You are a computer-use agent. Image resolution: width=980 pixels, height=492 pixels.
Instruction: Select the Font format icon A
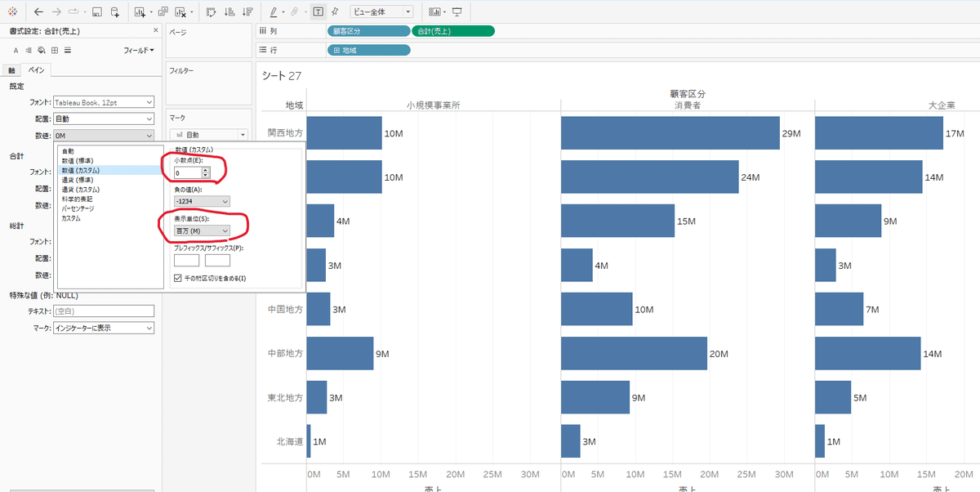coord(16,51)
